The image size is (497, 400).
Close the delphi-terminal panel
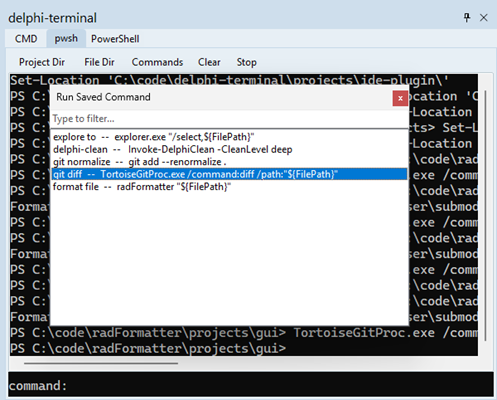click(x=484, y=18)
